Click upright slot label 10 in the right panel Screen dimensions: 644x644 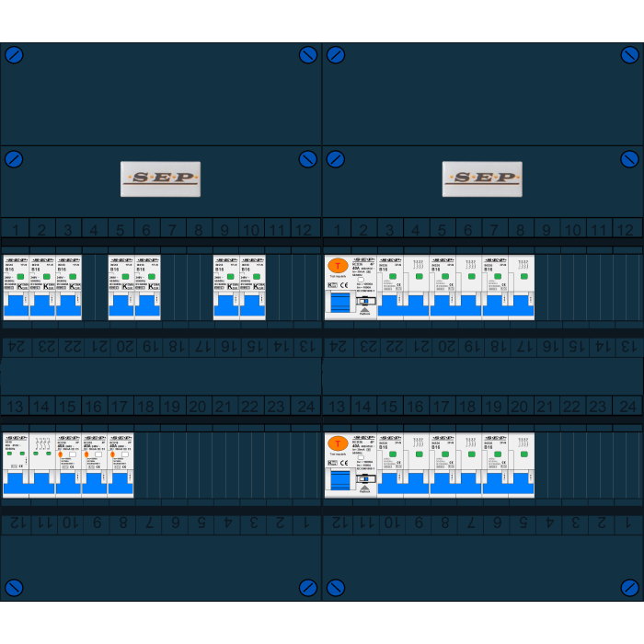(x=573, y=230)
